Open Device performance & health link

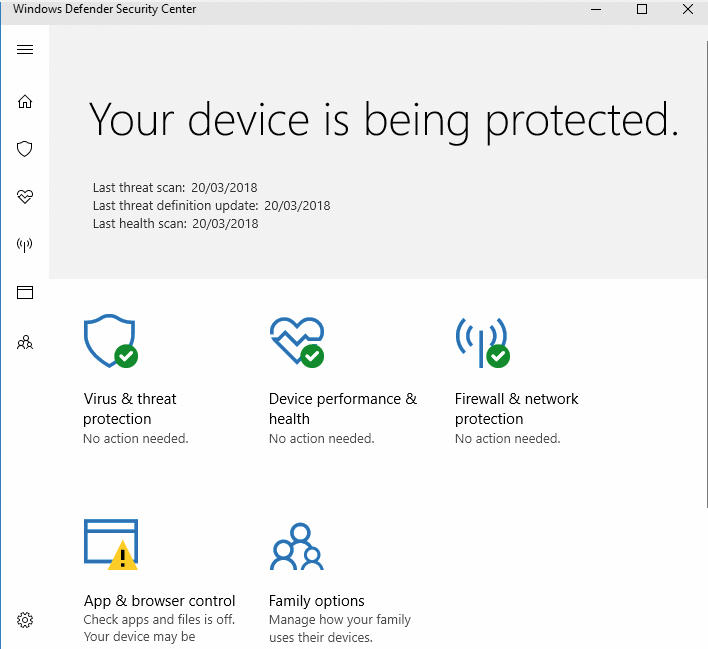[x=343, y=409]
